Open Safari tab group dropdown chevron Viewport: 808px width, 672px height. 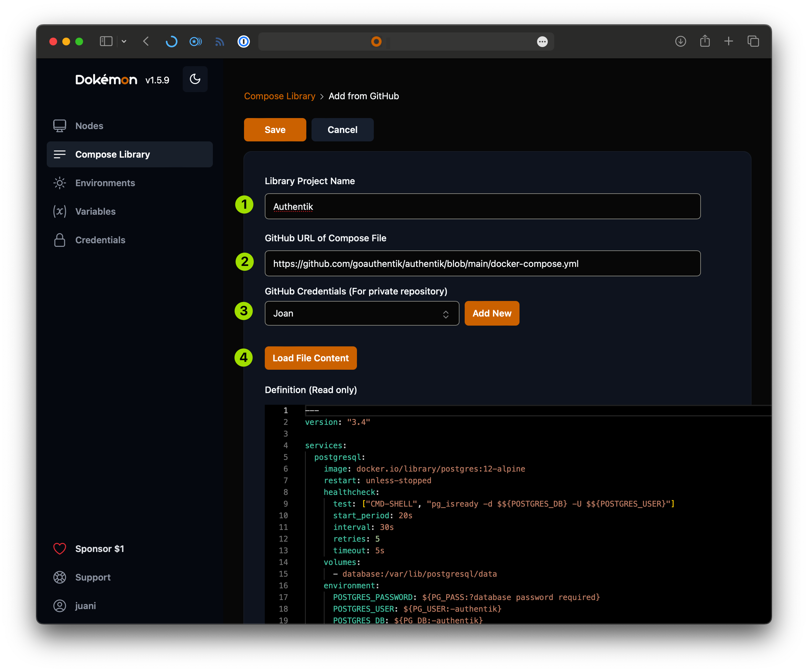(x=124, y=41)
